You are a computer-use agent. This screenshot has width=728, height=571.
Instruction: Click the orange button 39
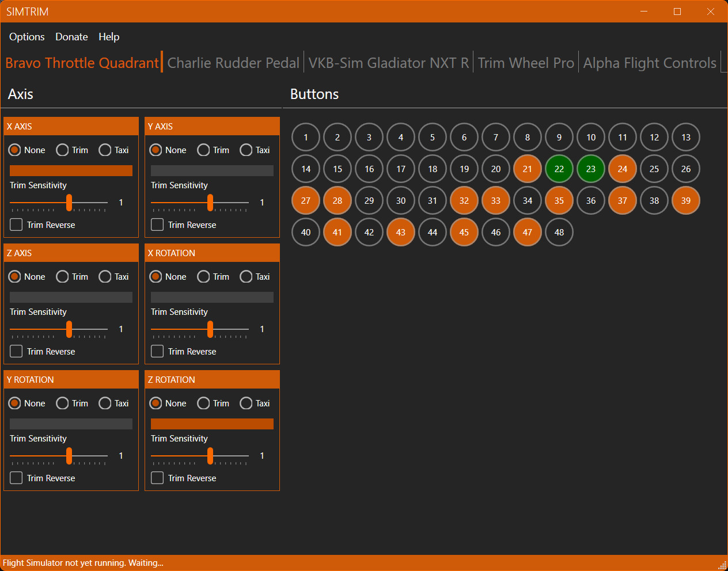686,200
